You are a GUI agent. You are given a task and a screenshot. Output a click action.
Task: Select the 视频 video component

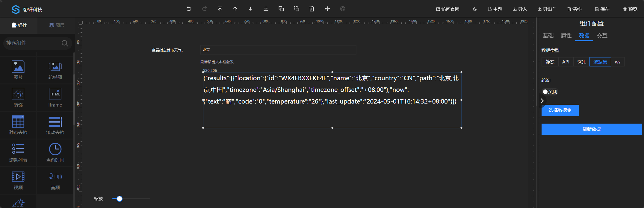coord(18,180)
